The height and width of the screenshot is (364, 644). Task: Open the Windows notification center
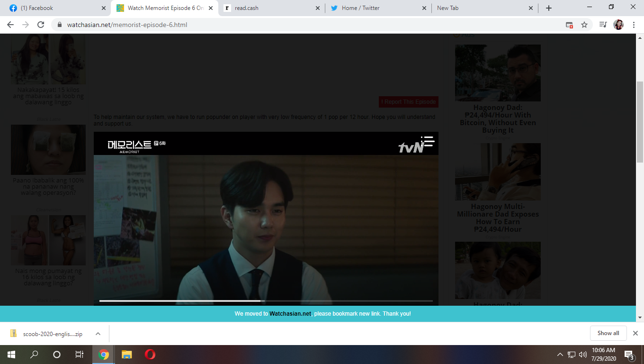click(x=629, y=355)
